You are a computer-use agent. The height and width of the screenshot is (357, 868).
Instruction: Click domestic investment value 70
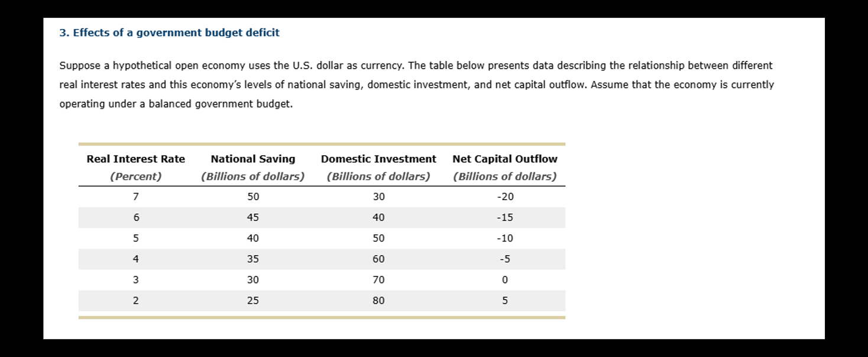(378, 279)
